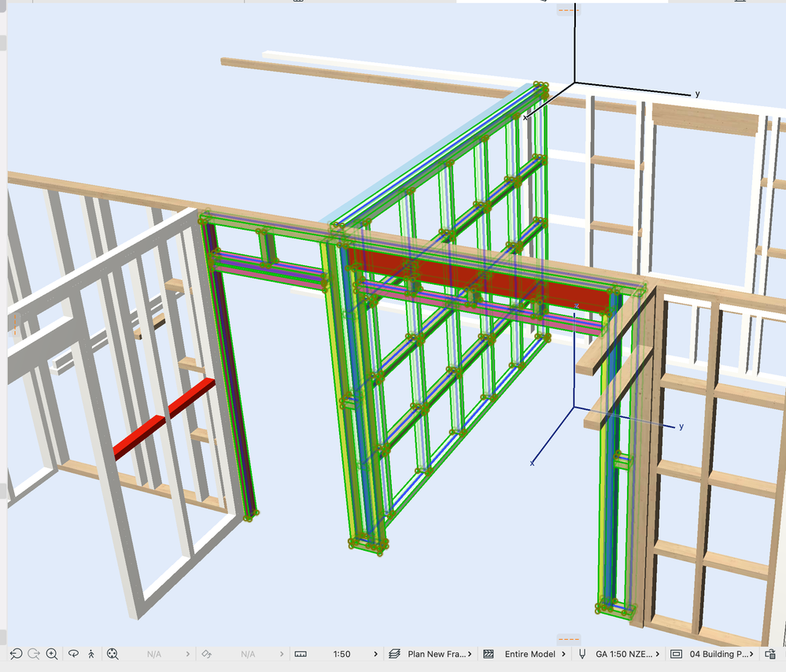
Task: Click the GA 1:50 NZE... label
Action: click(x=624, y=654)
